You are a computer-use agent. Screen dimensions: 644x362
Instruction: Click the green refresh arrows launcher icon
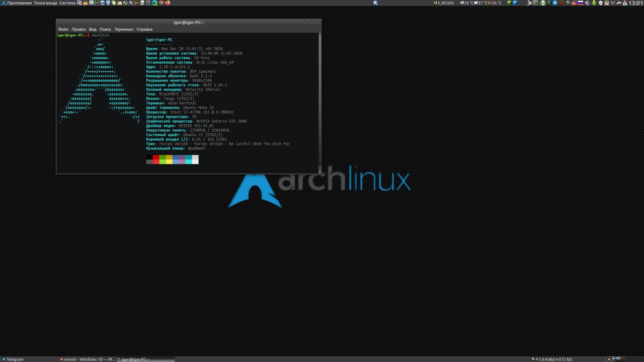tap(125, 3)
